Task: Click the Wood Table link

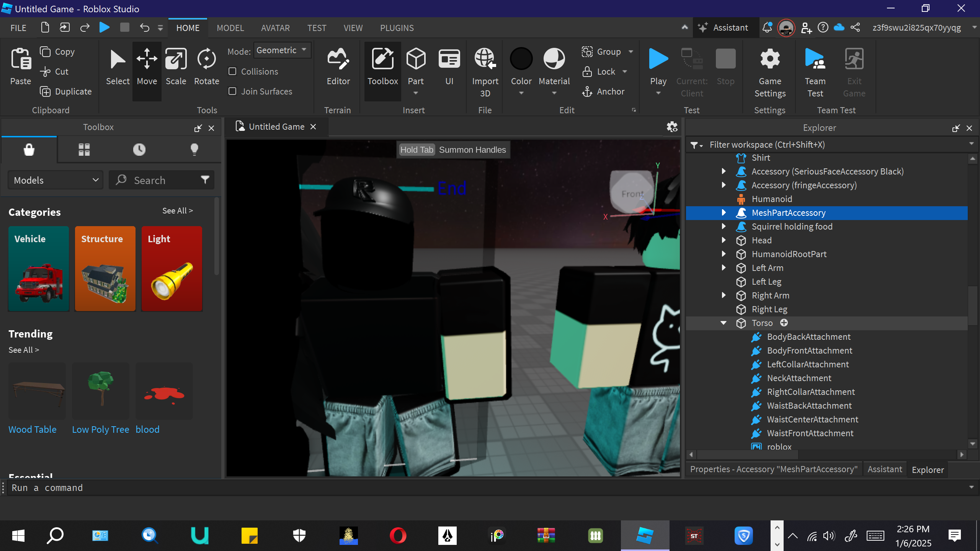Action: [33, 429]
